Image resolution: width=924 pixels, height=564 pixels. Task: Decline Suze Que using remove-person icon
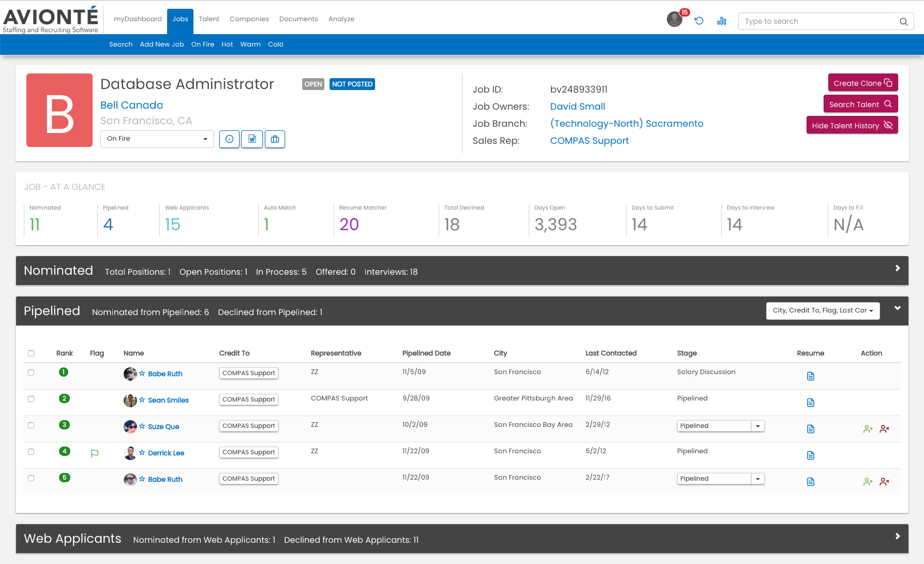884,429
